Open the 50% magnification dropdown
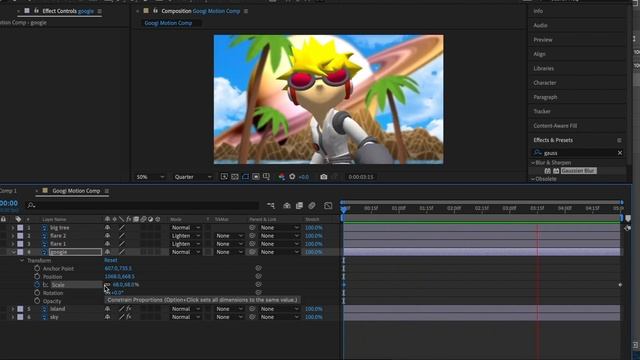The image size is (640, 360). click(x=150, y=177)
